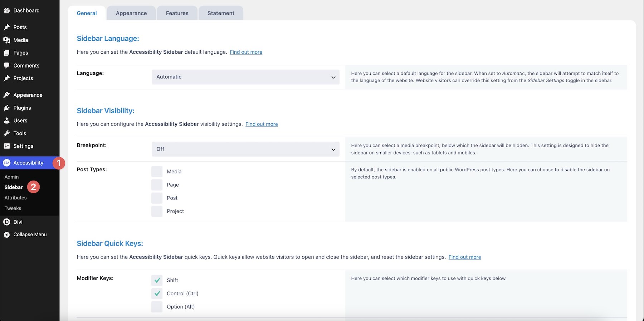Open the Language dropdown set to Automatic
This screenshot has height=321, width=644.
[x=245, y=77]
